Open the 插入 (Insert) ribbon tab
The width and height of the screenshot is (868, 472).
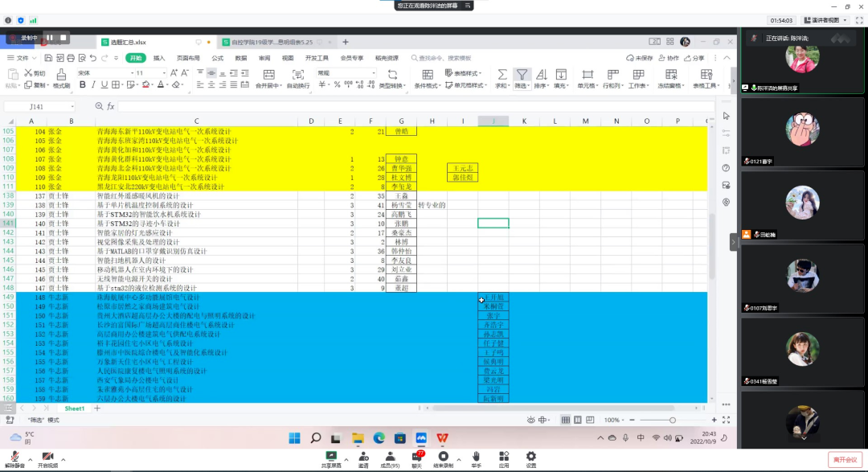pos(159,58)
